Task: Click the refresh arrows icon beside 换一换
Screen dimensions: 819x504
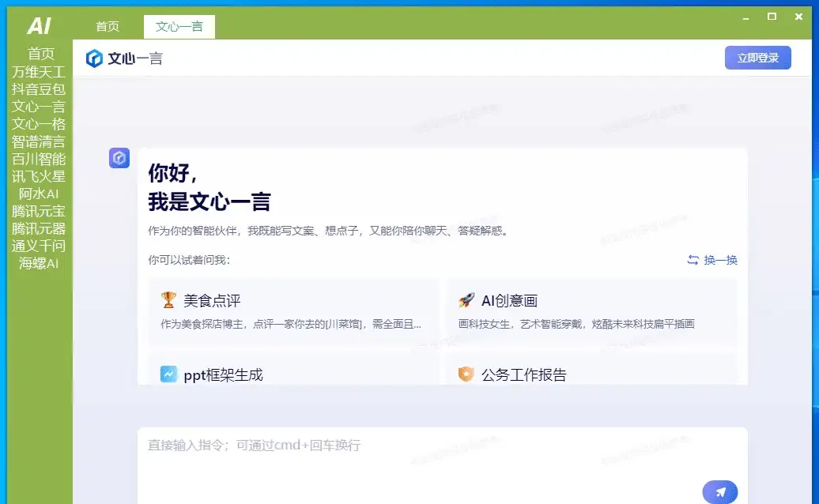Action: (x=693, y=260)
